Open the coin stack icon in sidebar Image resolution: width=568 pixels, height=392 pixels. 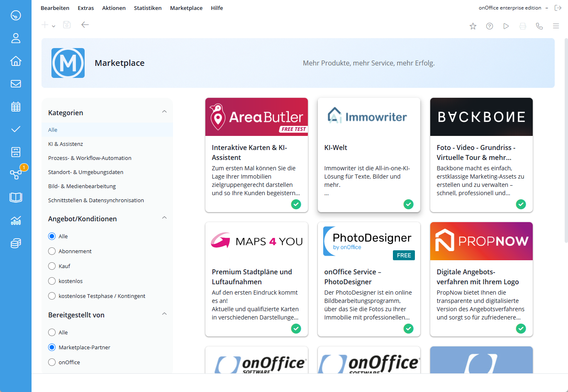click(16, 243)
